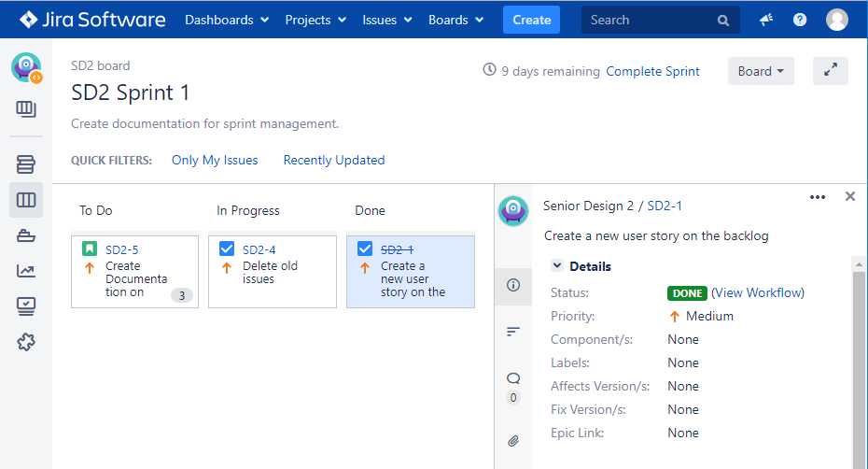Close the issue detail panel

click(x=850, y=196)
